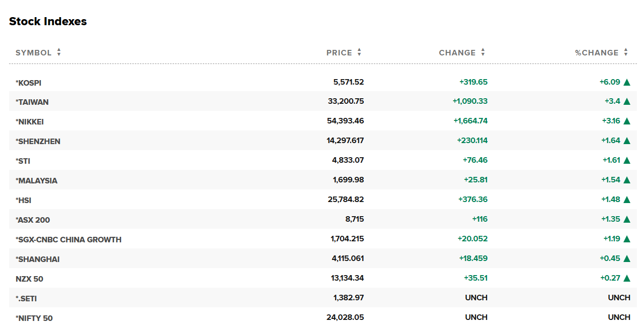
Task: Open the *SHENZHEN index quote
Action: [38, 142]
